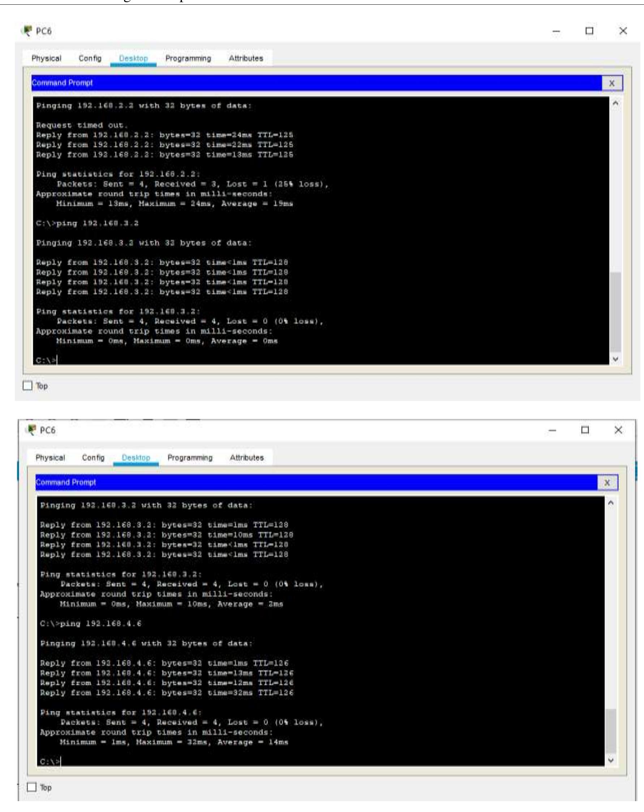Enable the Top checkbox in upper PC6 window

27,386
